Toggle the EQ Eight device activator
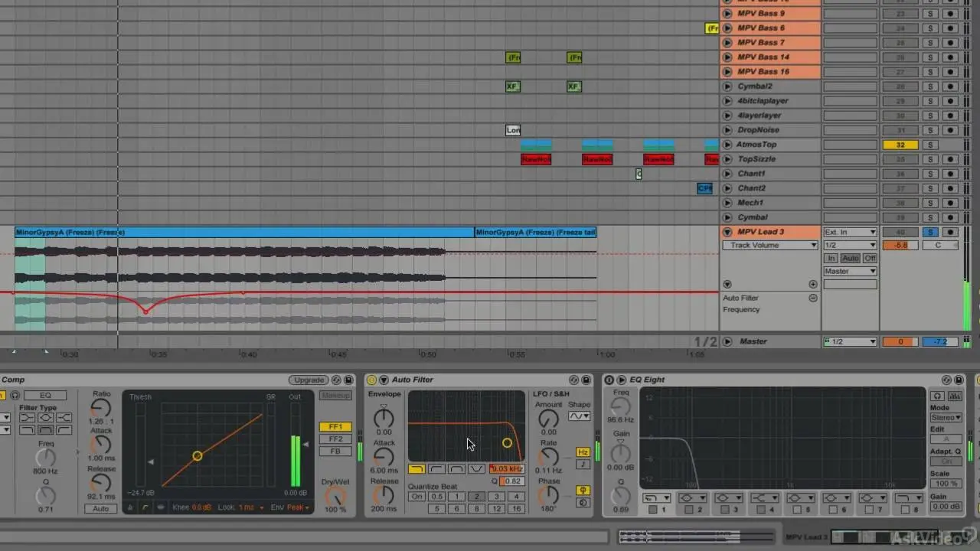 609,380
